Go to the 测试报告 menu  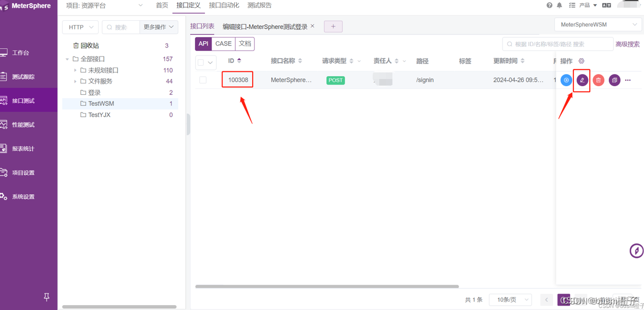[260, 5]
